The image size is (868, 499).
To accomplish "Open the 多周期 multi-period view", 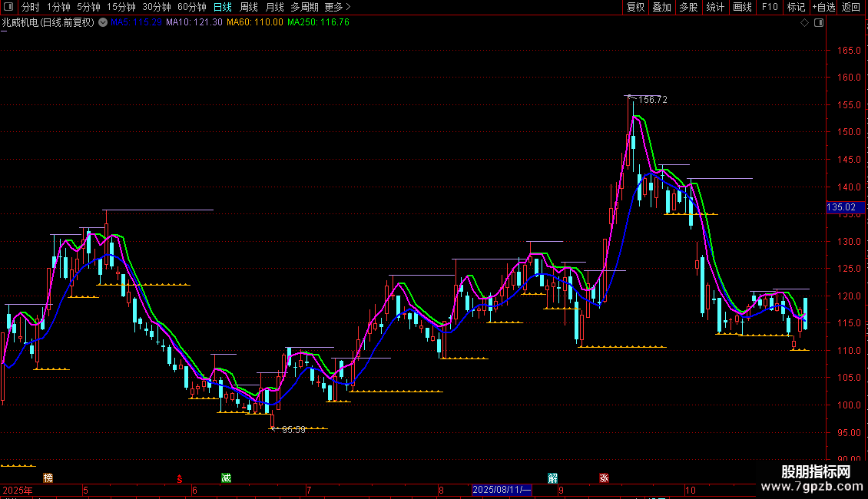I will pyautogui.click(x=304, y=7).
